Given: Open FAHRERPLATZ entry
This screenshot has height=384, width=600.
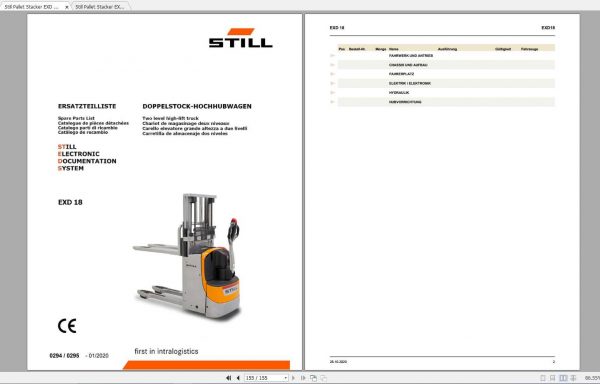Looking at the screenshot, I should [401, 74].
